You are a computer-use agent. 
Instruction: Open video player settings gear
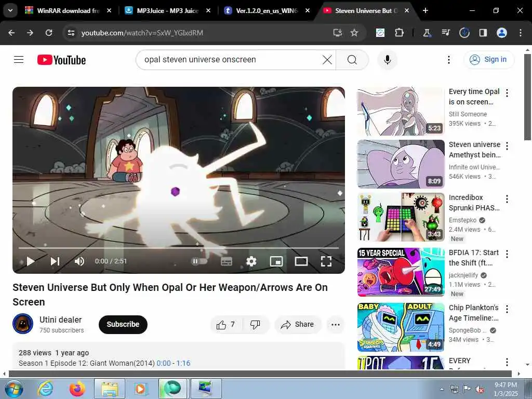(x=251, y=261)
